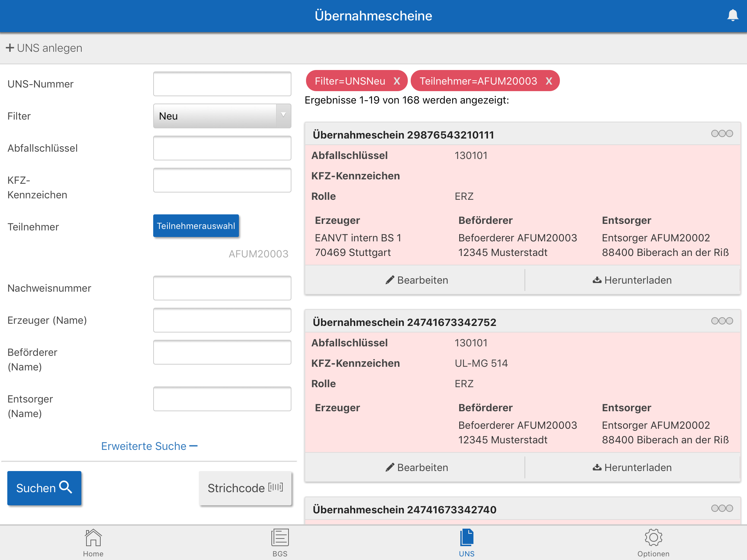Open the BGS tab icon
747x560 pixels.
[x=280, y=538]
